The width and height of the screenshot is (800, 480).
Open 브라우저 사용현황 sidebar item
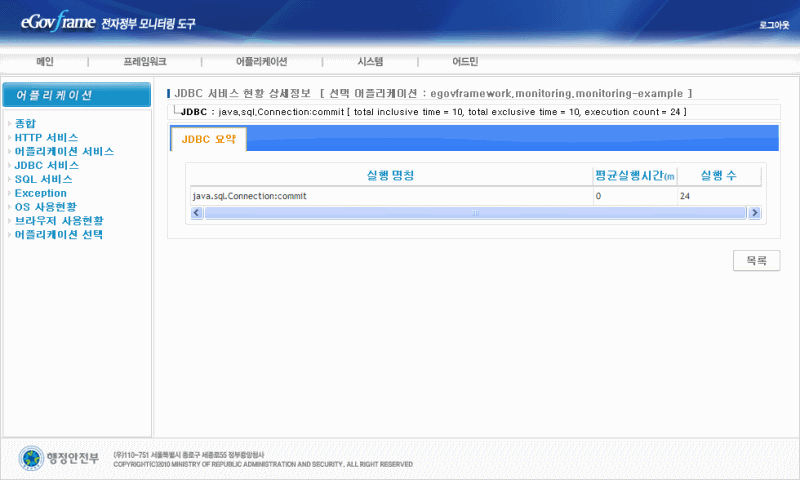point(58,220)
